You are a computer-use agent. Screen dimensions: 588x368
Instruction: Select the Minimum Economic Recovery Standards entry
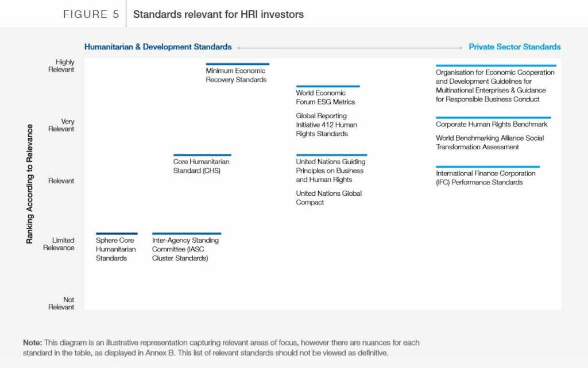[236, 75]
